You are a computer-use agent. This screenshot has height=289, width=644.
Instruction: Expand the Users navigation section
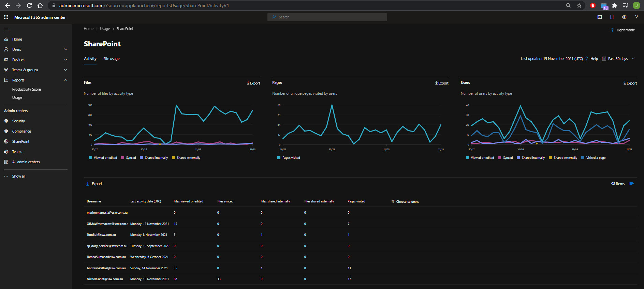pyautogui.click(x=65, y=49)
